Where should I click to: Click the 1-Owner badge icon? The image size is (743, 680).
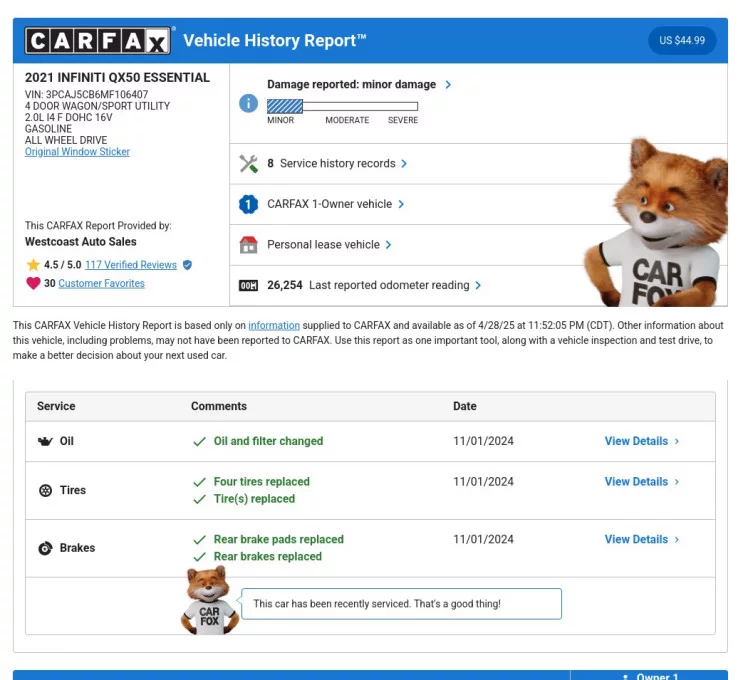click(x=248, y=205)
